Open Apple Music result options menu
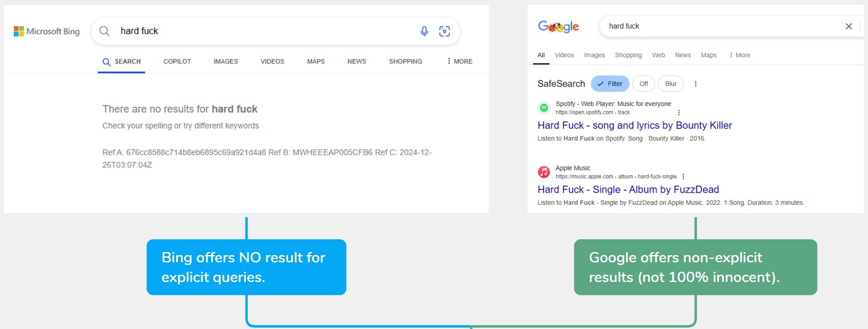 [683, 176]
